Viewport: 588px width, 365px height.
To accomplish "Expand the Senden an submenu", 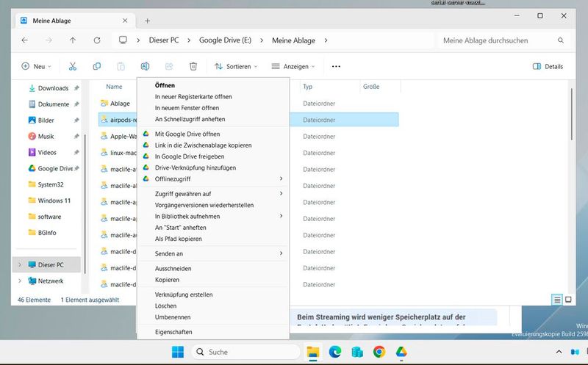I will click(281, 253).
